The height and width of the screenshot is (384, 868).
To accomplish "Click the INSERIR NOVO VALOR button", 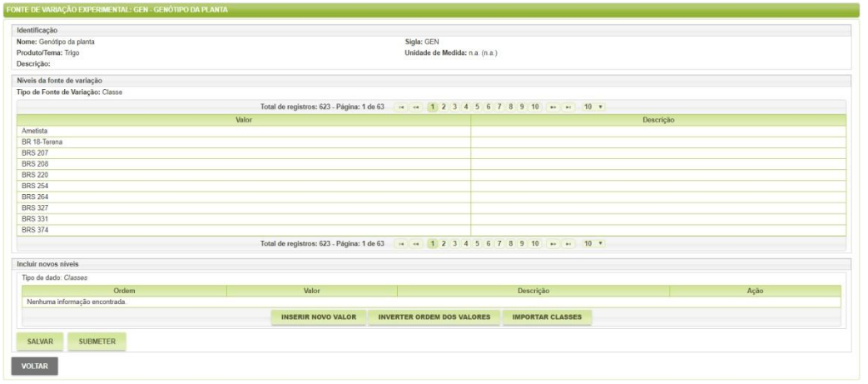I will [x=318, y=317].
